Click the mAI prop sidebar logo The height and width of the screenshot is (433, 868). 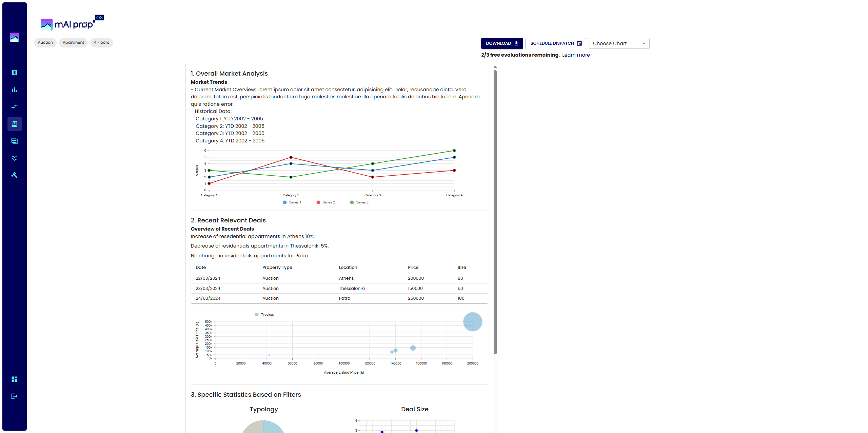tap(15, 37)
